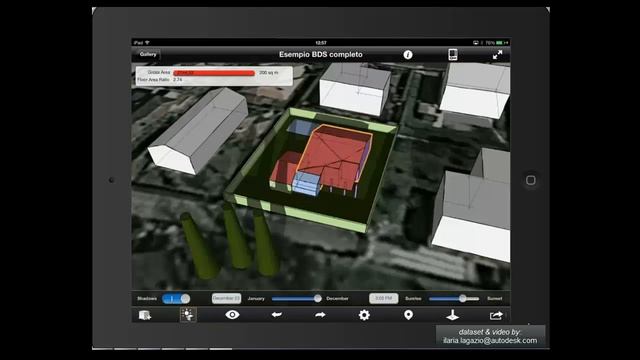Open the 3:00 PM time field
The image size is (640, 360).
[x=383, y=298]
